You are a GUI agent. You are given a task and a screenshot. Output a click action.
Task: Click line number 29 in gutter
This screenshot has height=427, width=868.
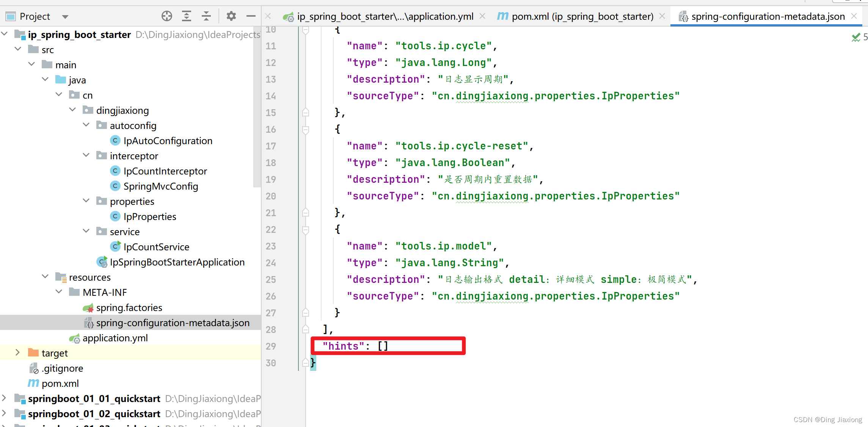(x=271, y=346)
